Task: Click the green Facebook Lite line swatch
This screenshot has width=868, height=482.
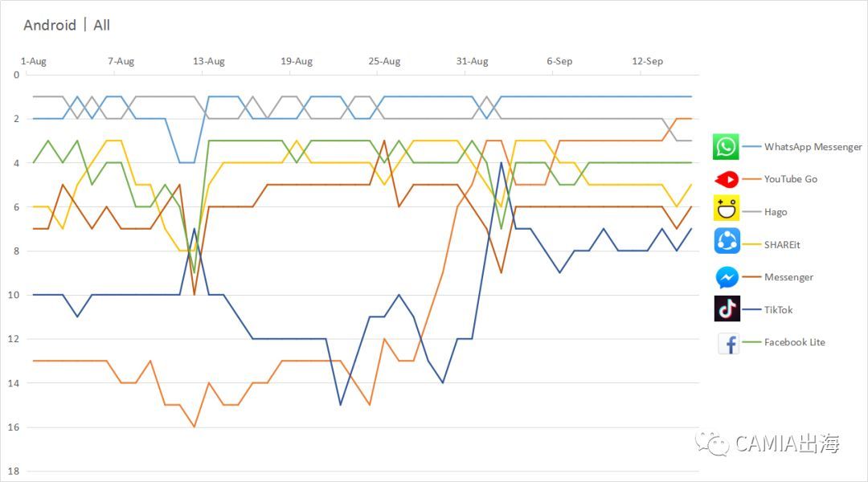Action: point(751,342)
